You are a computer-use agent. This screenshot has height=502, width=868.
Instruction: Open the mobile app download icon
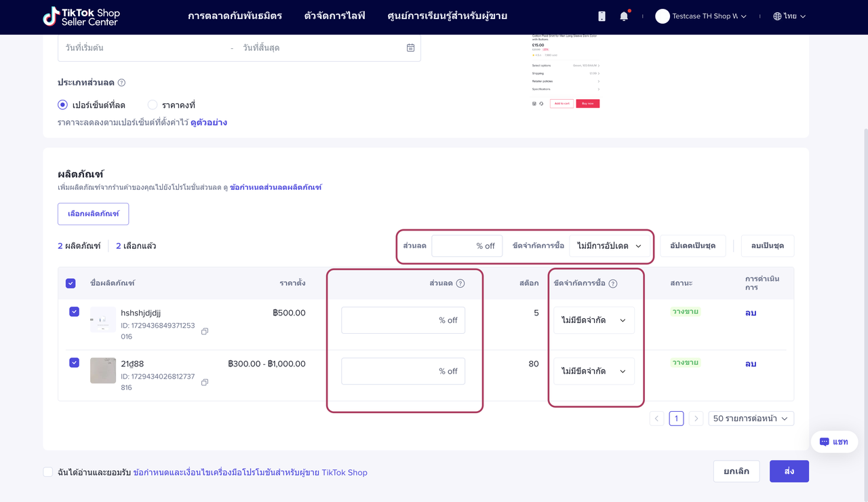(x=601, y=16)
